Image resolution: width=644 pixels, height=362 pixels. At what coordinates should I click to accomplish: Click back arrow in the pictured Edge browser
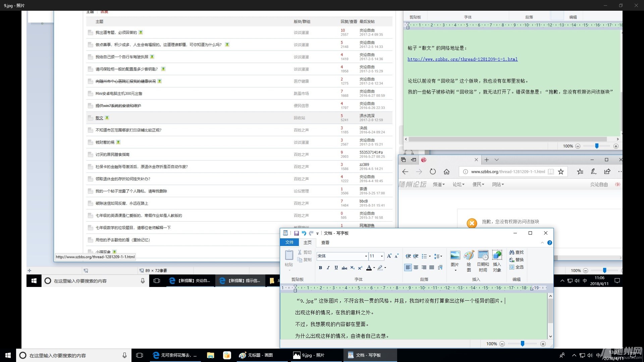click(x=405, y=172)
